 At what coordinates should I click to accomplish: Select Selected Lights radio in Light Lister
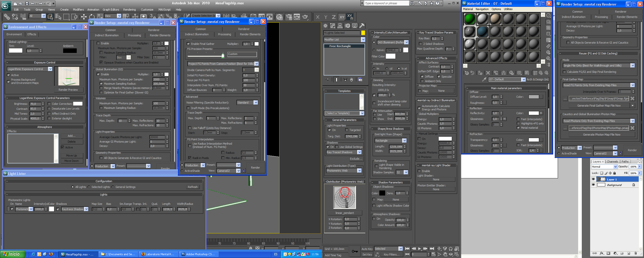click(x=89, y=187)
